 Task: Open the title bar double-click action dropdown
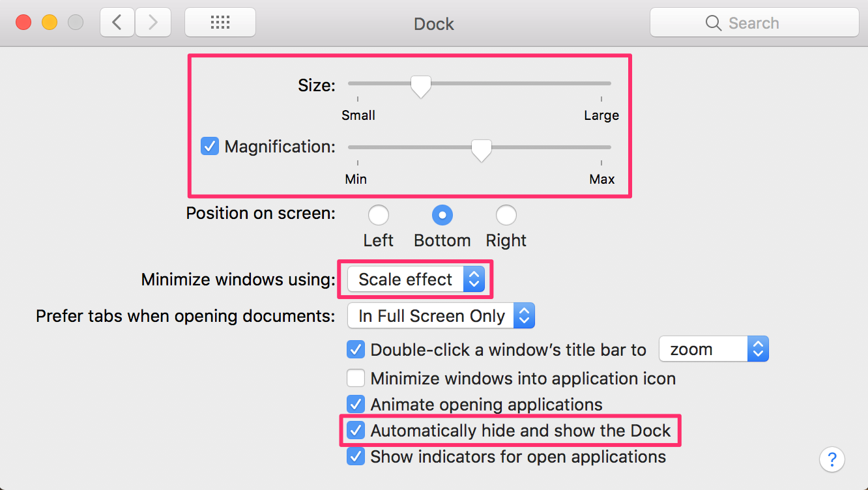[714, 349]
